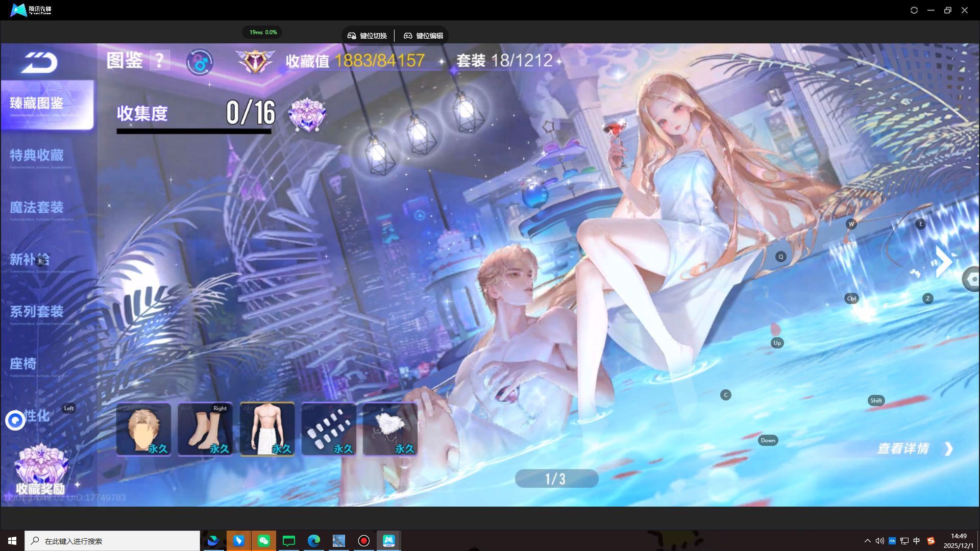Select the towel outfit thumbnail

coord(267,429)
